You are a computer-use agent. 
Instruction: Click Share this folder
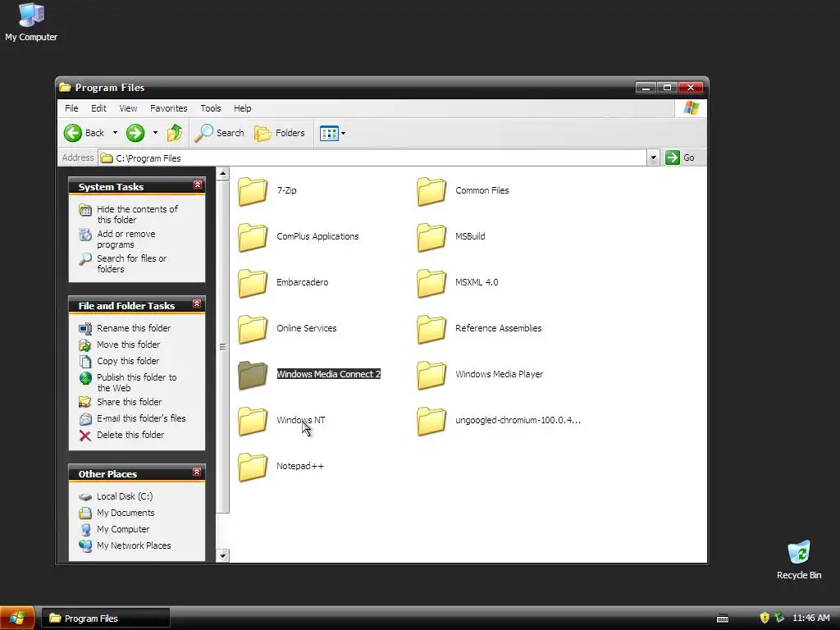pos(120,402)
